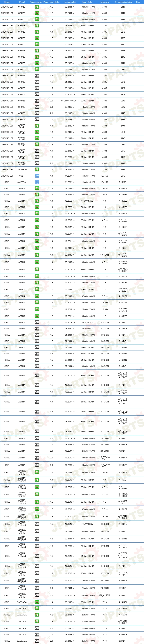This screenshot has width=144, height=644.
Task: Click the Hy fuel icon in the Opel Ampera row
Action: pos(37,182)
